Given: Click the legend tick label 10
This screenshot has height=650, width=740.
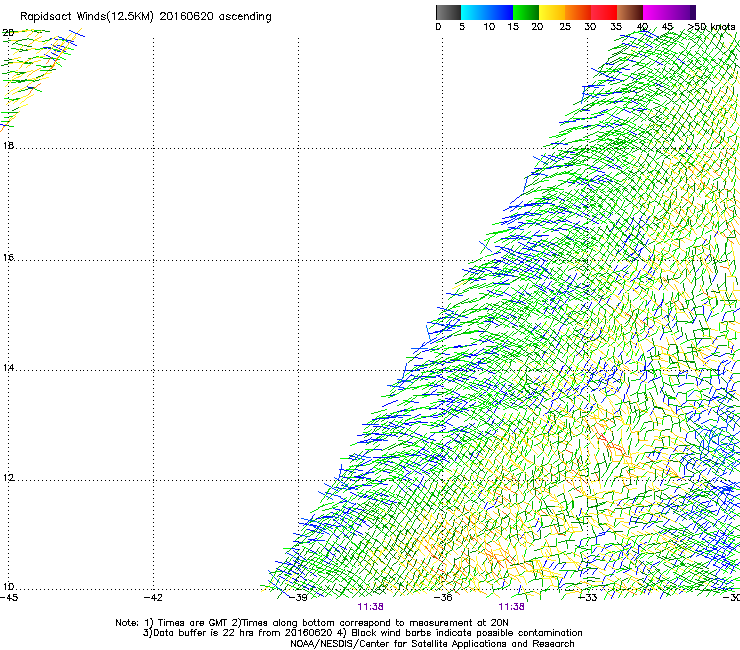Looking at the screenshot, I should click(x=489, y=27).
